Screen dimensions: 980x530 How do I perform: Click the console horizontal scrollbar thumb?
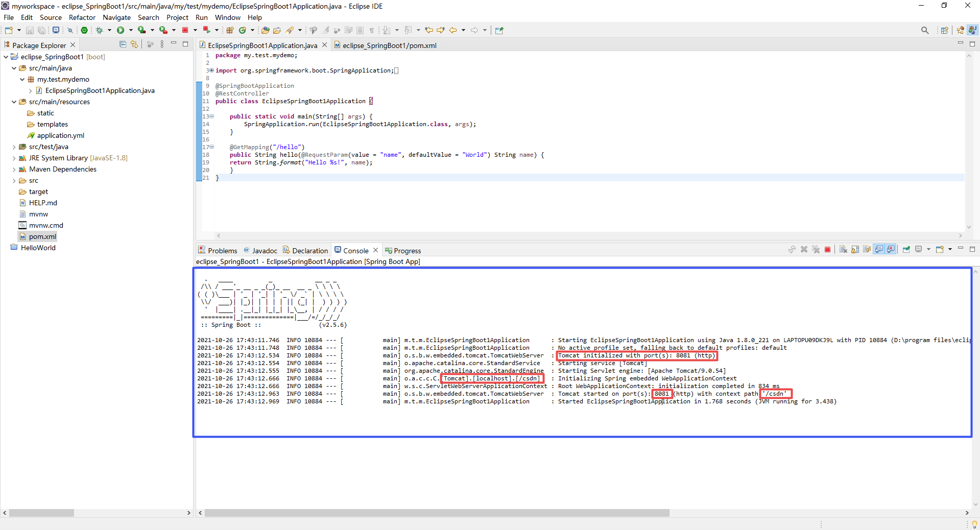coord(437,513)
